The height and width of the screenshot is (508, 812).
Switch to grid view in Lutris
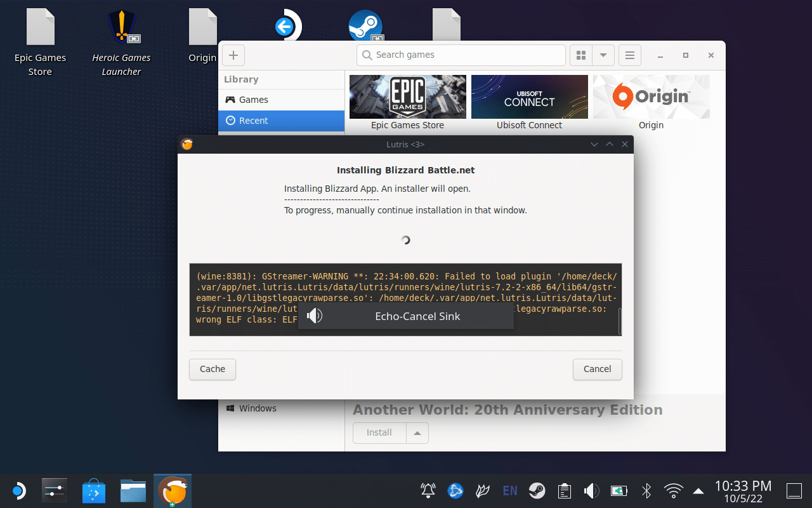coord(580,55)
